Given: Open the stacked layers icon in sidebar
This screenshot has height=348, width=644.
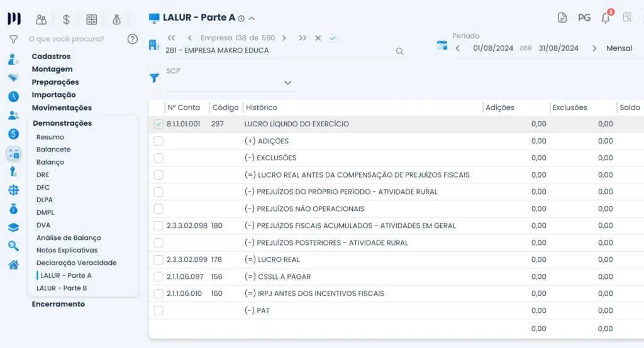Looking at the screenshot, I should point(13,227).
